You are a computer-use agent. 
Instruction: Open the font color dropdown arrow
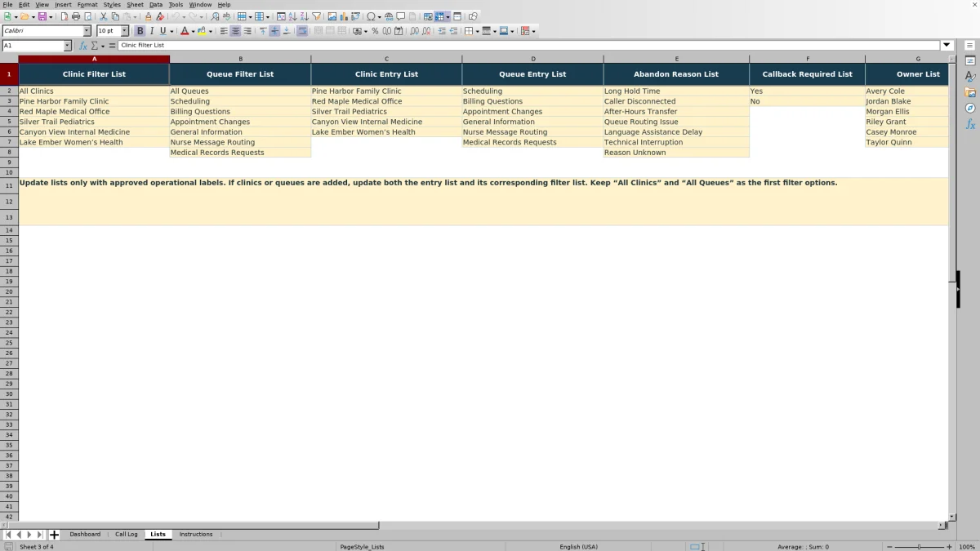pyautogui.click(x=193, y=31)
